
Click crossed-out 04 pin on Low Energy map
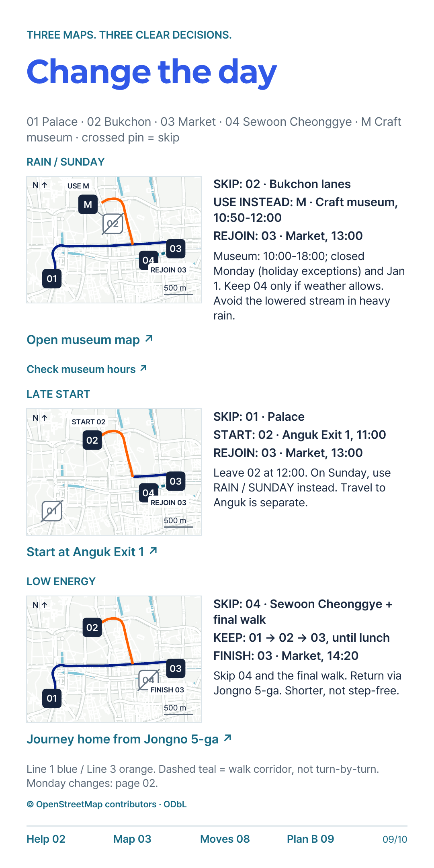(148, 680)
